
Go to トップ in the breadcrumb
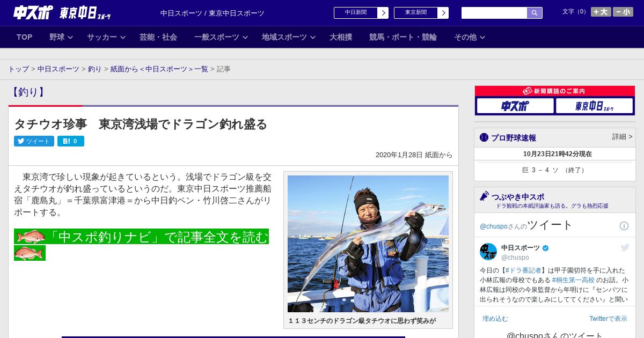point(18,69)
